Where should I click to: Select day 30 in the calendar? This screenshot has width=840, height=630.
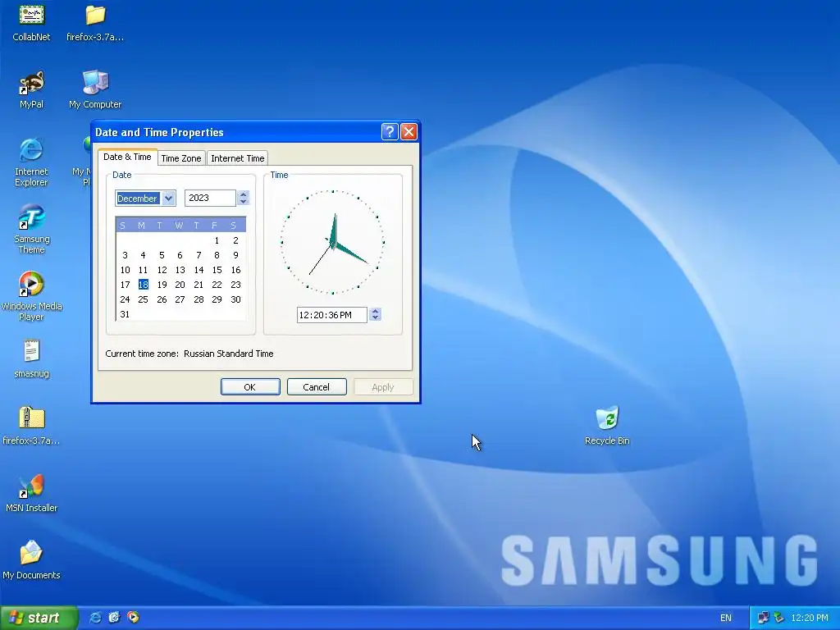(x=235, y=299)
